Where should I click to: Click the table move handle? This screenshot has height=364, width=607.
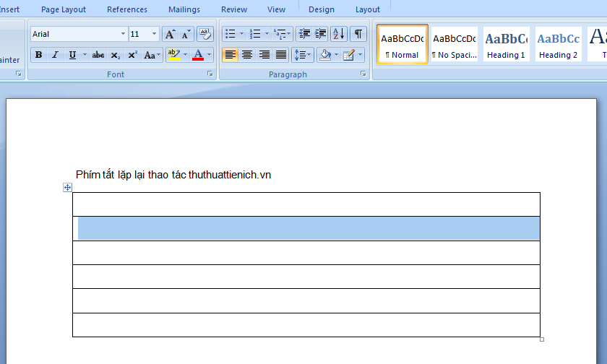[x=67, y=188]
